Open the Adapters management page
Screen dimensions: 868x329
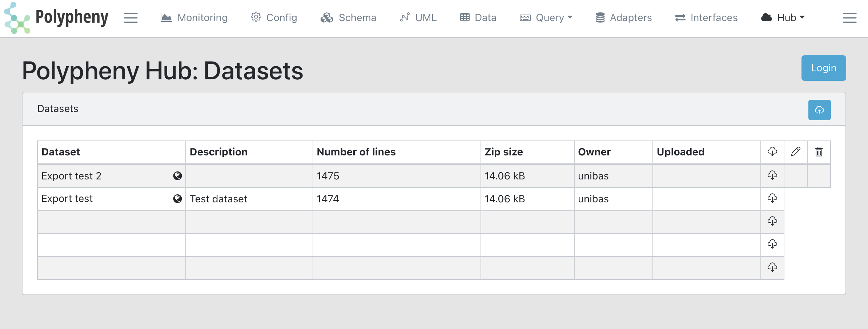623,17
